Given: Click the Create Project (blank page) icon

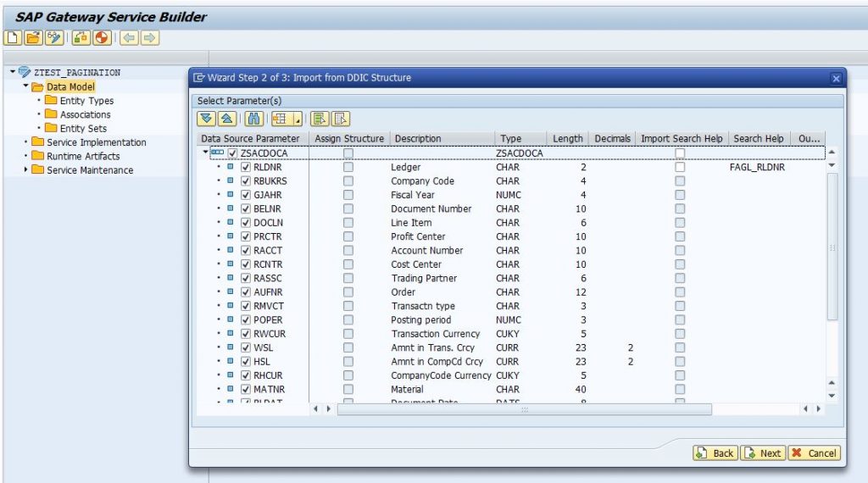Looking at the screenshot, I should pos(13,37).
